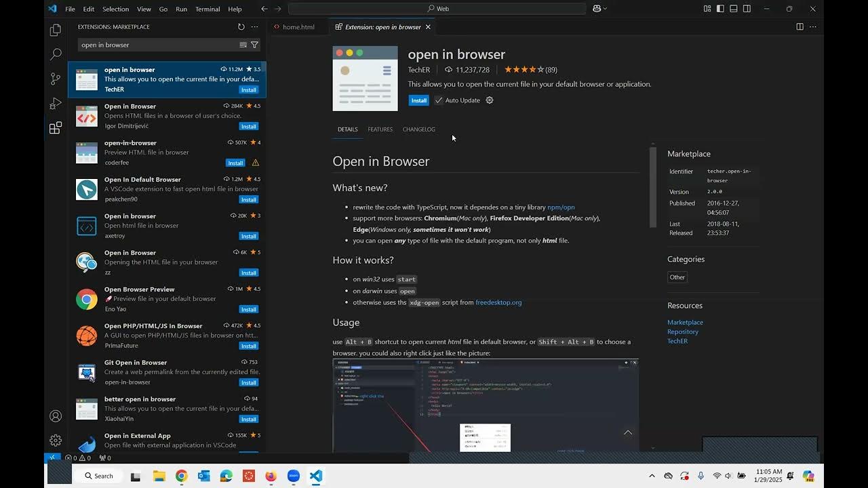The height and width of the screenshot is (488, 868).
Task: Select better open in browser extension
Action: pyautogui.click(x=167, y=409)
